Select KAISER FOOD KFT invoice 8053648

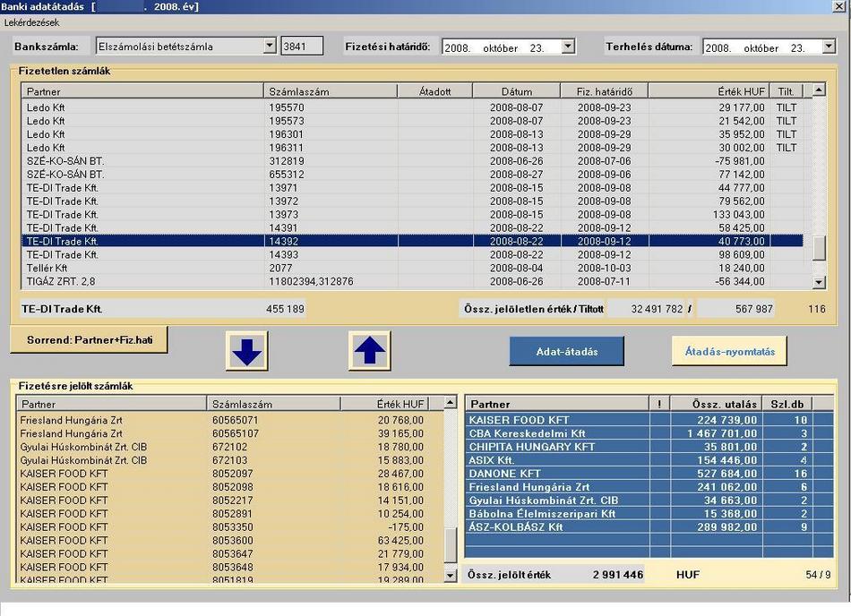tap(230, 567)
